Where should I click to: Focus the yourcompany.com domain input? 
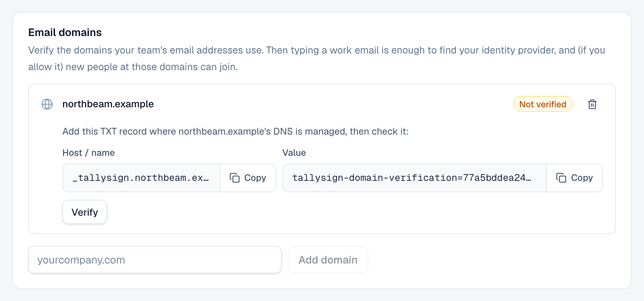click(x=155, y=260)
